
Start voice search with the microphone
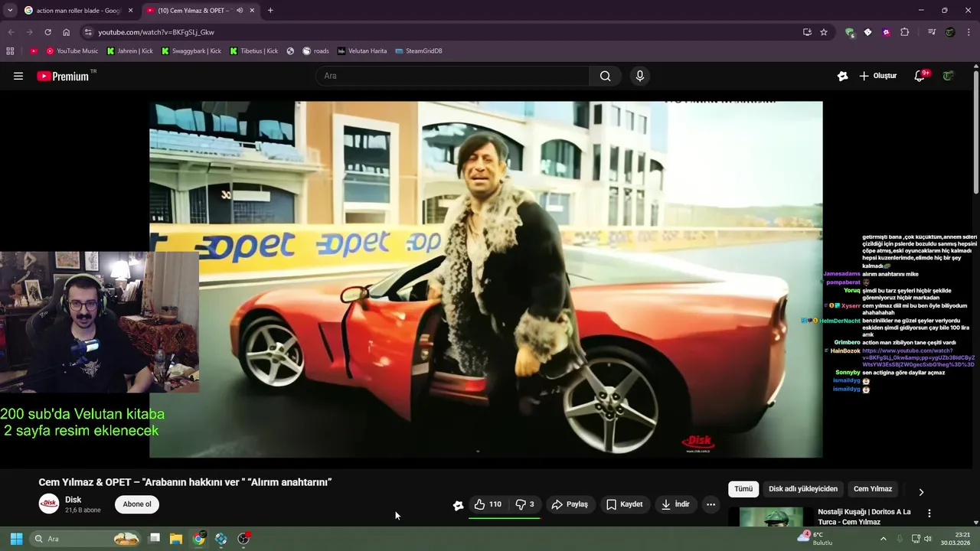tap(640, 76)
